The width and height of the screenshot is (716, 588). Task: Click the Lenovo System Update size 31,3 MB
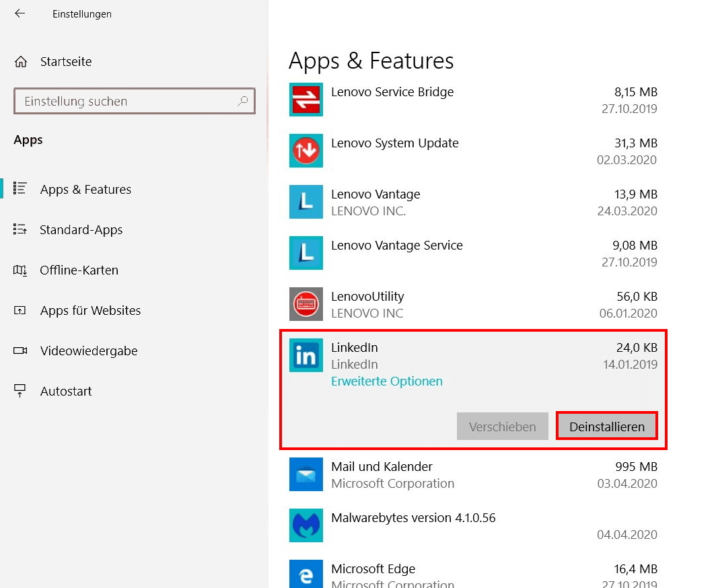click(x=636, y=143)
